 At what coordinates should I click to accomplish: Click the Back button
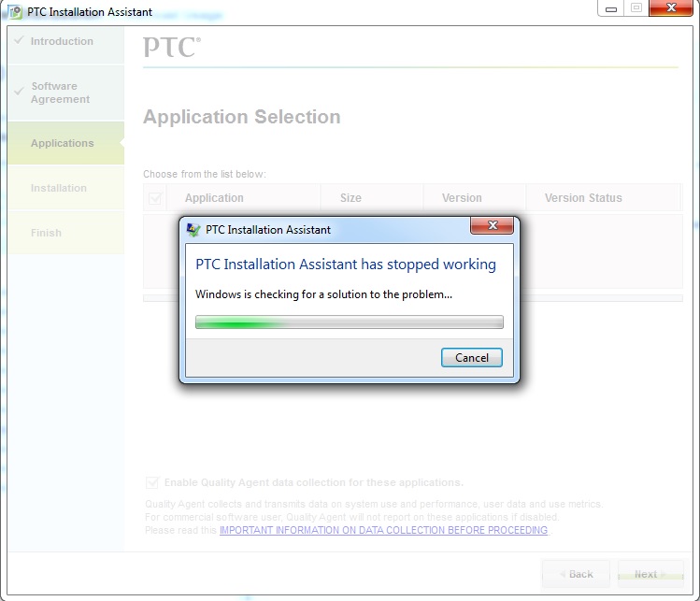point(576,574)
